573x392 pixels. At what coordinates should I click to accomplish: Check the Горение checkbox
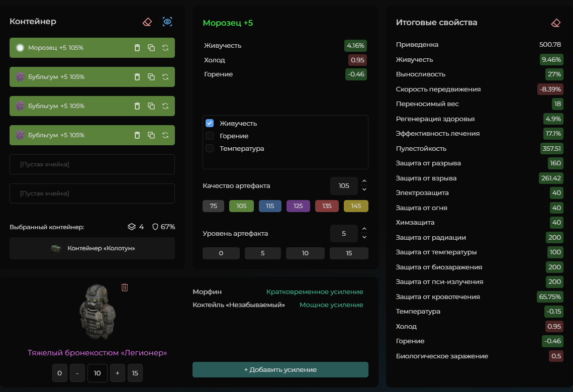tap(210, 136)
